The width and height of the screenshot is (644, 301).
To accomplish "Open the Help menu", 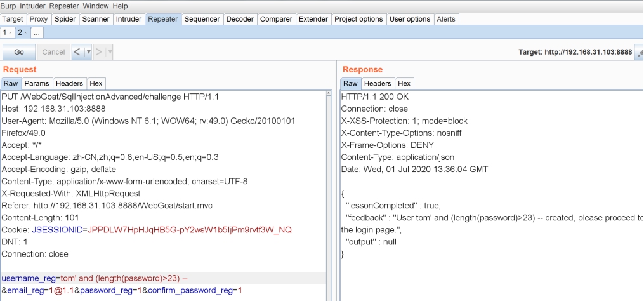I will coord(120,6).
